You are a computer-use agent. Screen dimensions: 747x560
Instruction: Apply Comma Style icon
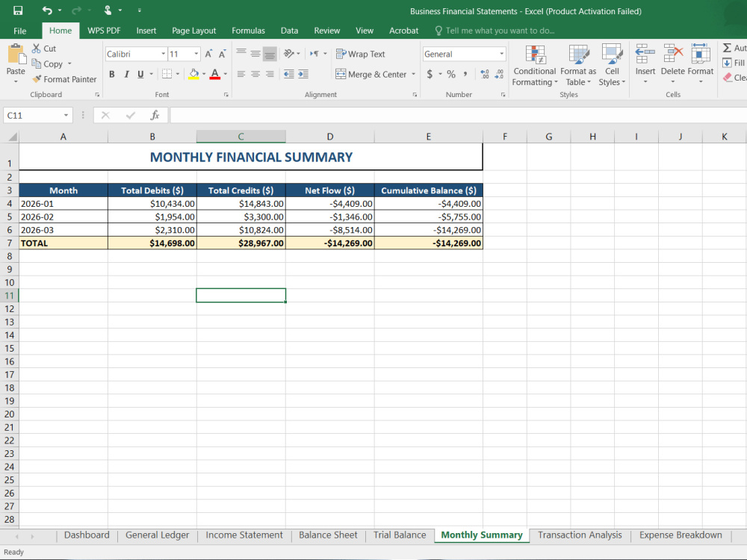tap(465, 74)
